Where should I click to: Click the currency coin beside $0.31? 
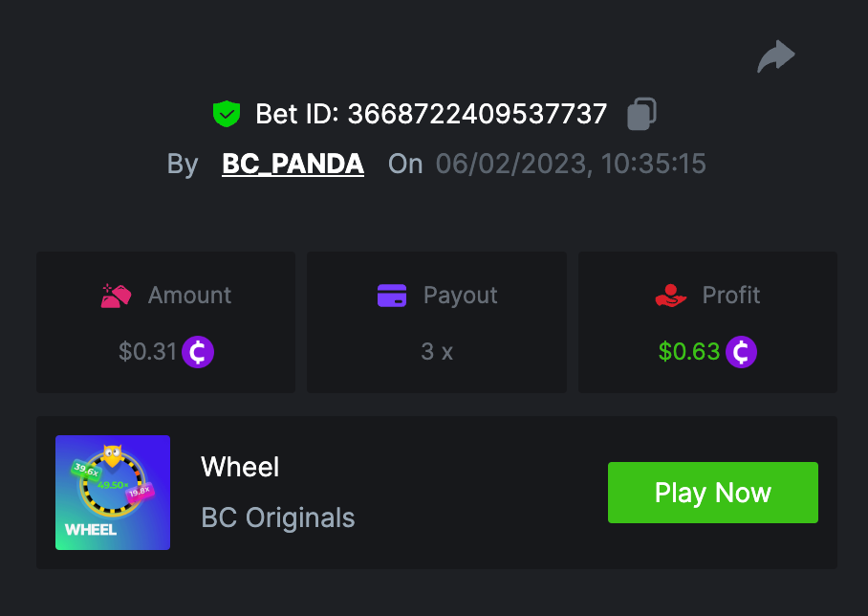pyautogui.click(x=198, y=352)
